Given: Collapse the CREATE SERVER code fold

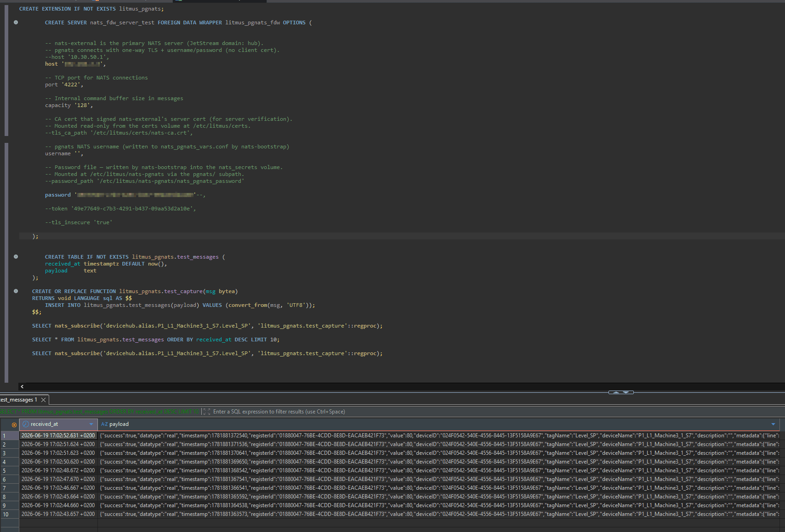Looking at the screenshot, I should [16, 23].
